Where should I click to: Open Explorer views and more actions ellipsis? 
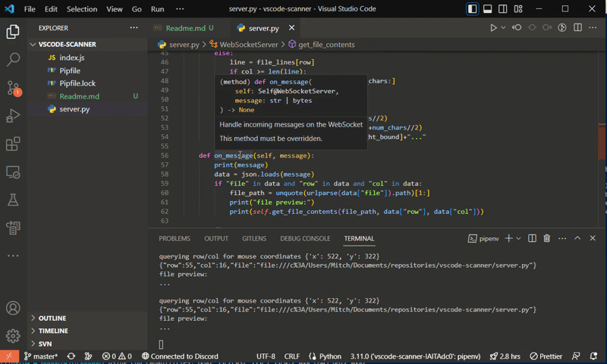(134, 28)
